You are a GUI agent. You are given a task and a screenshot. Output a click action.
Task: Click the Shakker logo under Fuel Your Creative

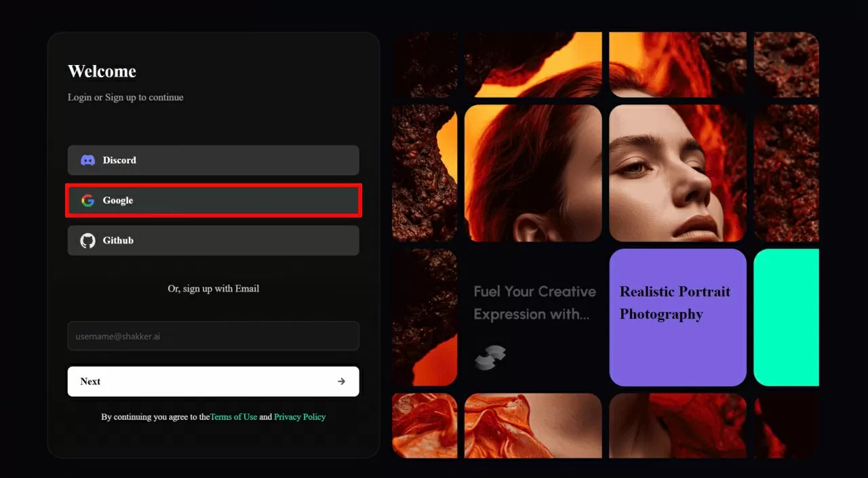click(x=490, y=357)
